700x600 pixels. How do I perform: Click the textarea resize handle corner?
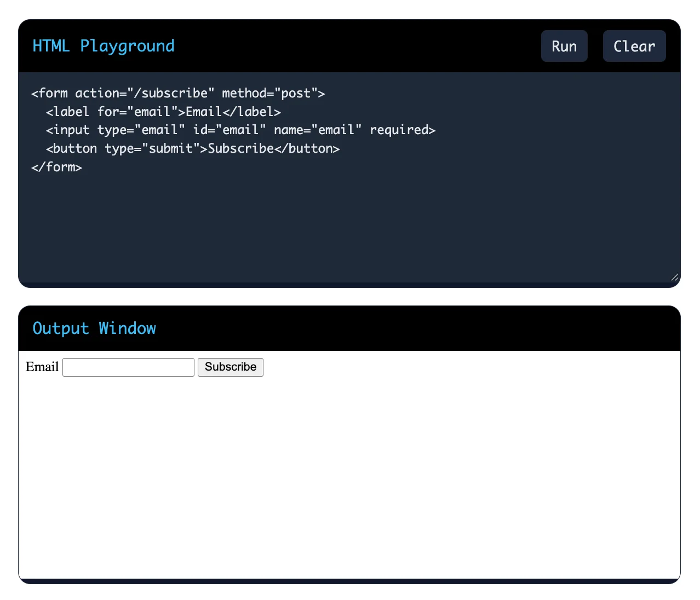point(675,277)
